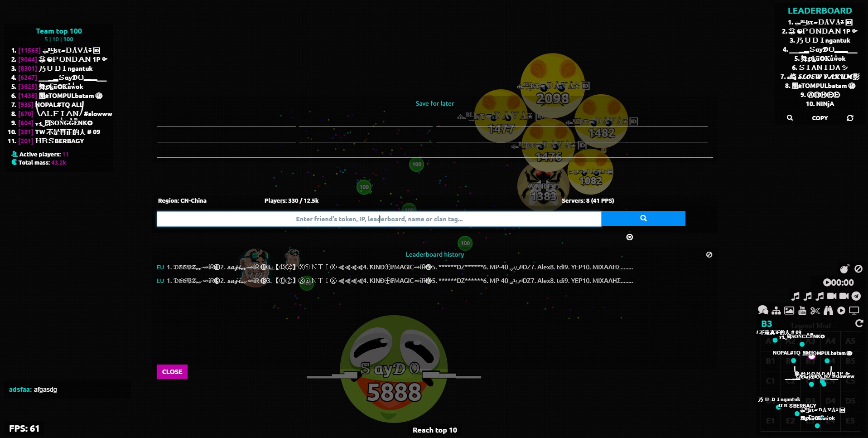Open the YouTube icon

(802, 311)
